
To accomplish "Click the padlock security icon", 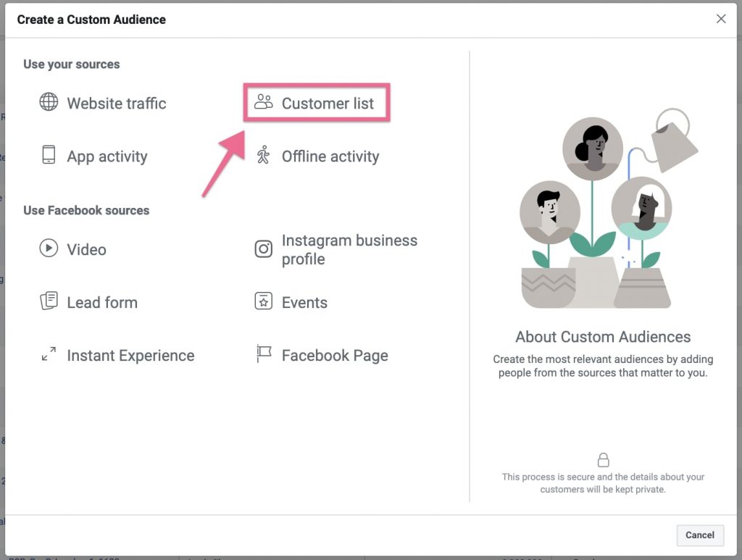I will [603, 459].
